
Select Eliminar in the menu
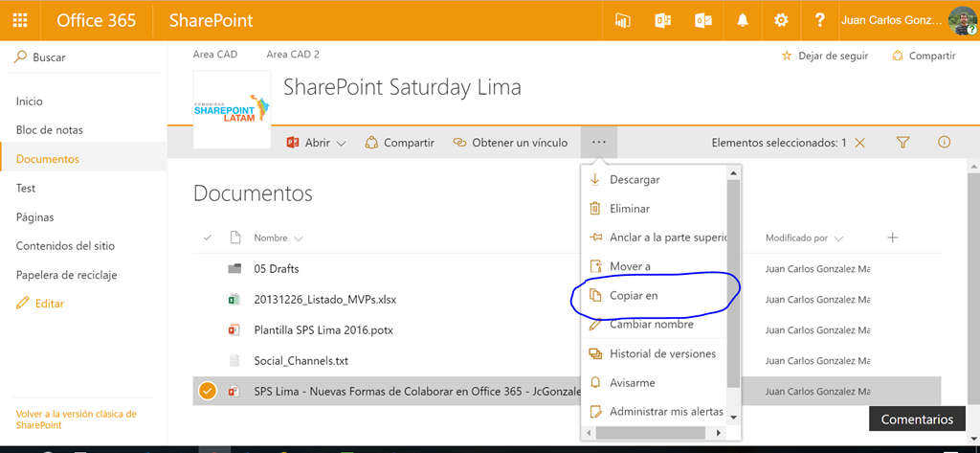click(x=630, y=209)
